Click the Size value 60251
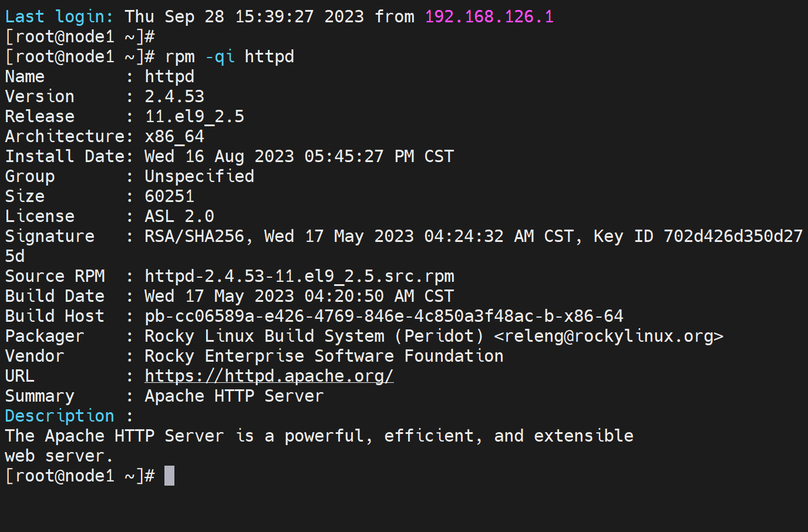This screenshot has height=532, width=808. 169,196
